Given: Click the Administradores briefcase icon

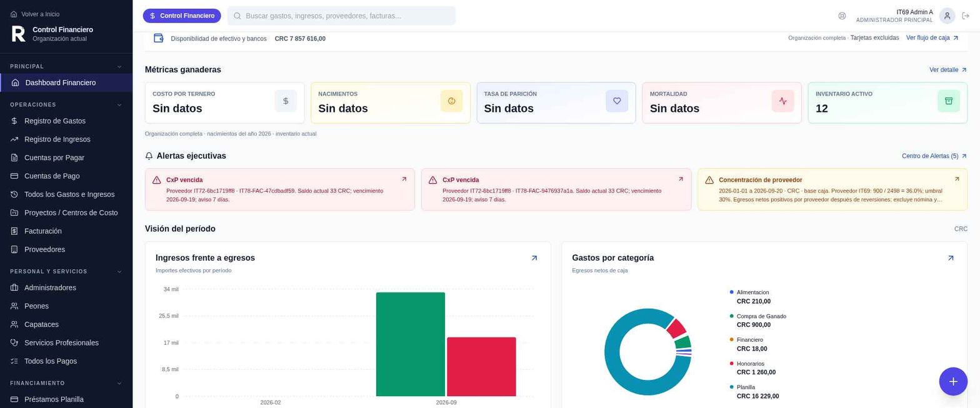Looking at the screenshot, I should [x=14, y=288].
